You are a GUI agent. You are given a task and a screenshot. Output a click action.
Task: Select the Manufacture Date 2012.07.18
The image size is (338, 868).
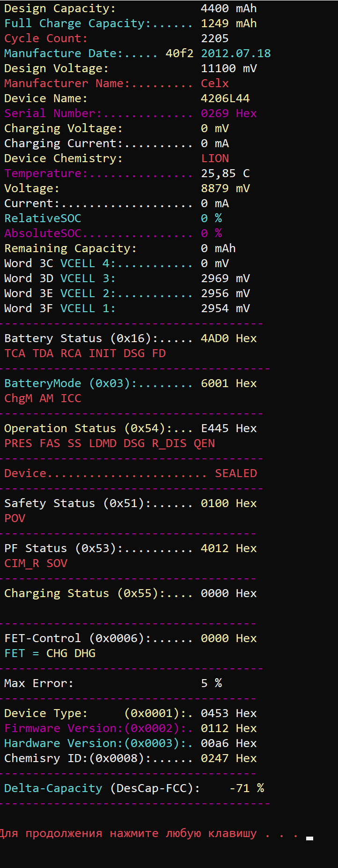236,53
